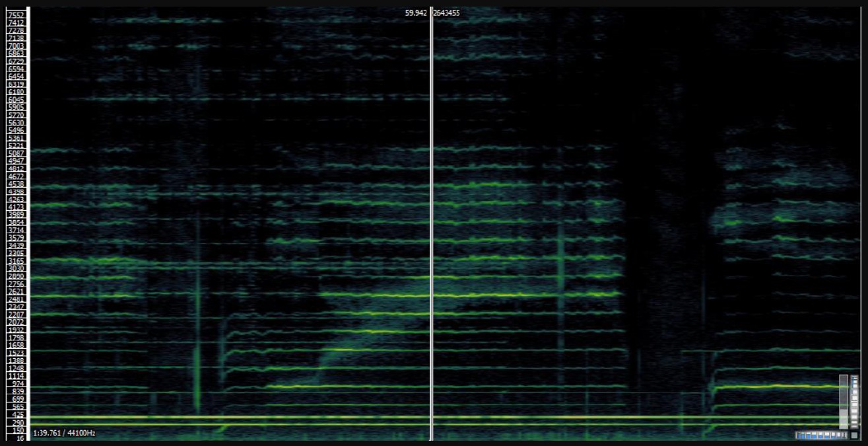Click the 290 Hz frequency scale label
The height and width of the screenshot is (446, 868).
16,422
